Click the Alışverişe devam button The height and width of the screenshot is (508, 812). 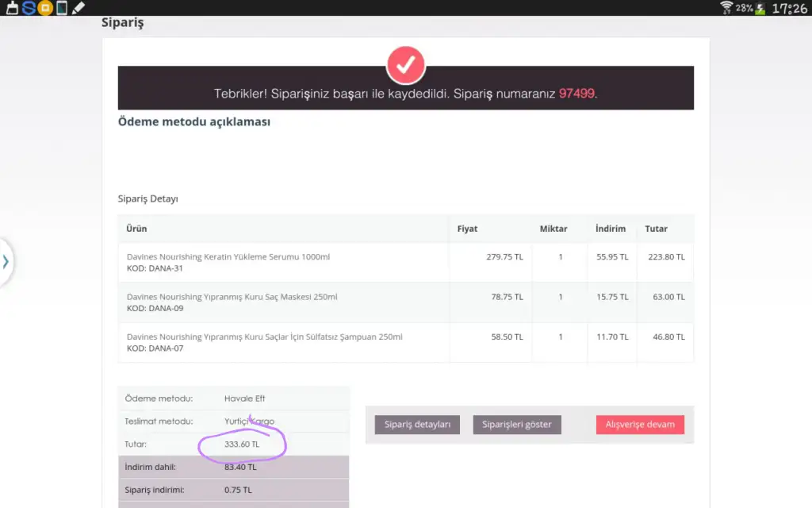640,425
